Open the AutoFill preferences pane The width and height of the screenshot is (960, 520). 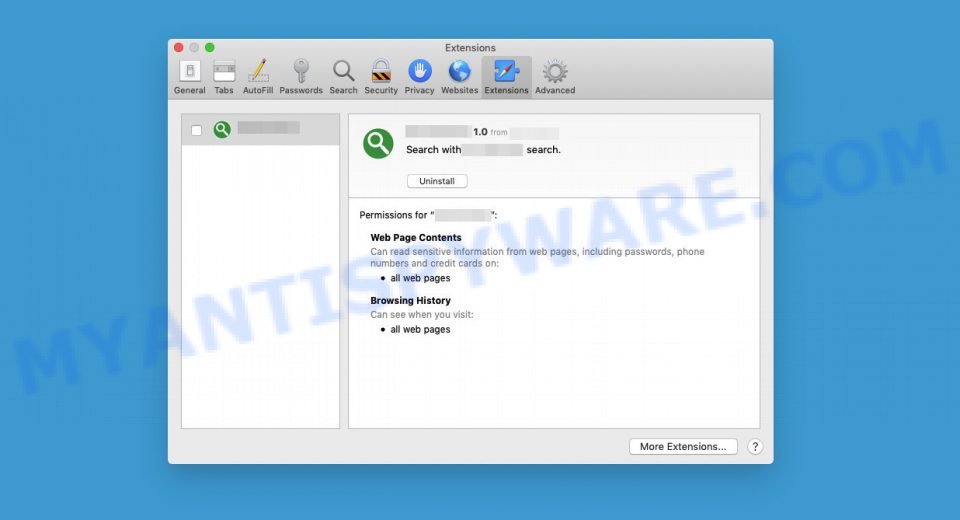click(x=258, y=77)
